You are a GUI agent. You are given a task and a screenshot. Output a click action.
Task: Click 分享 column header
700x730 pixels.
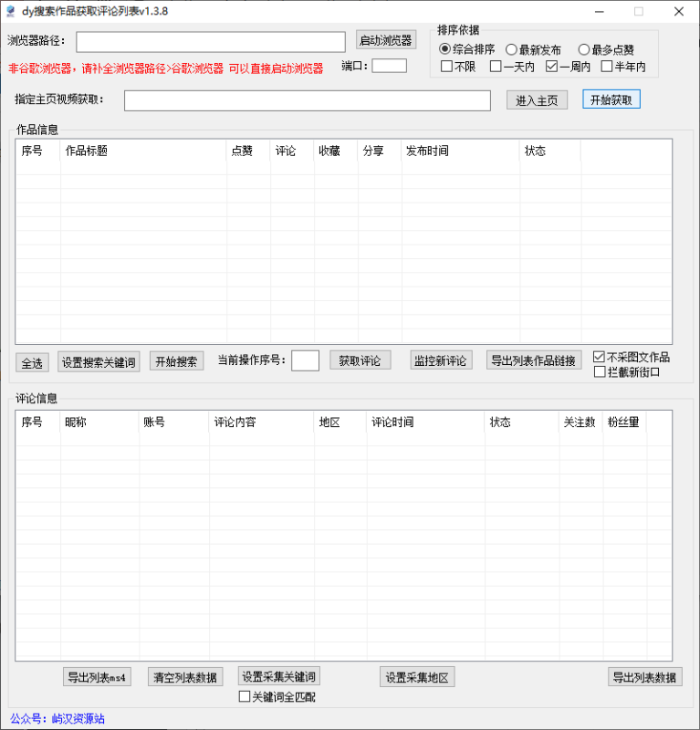pos(380,151)
